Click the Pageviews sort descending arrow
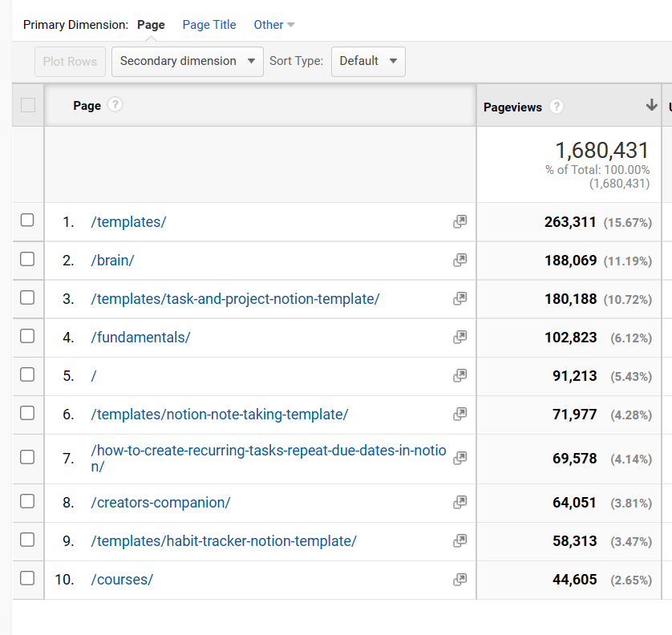The image size is (672, 635). tap(651, 105)
